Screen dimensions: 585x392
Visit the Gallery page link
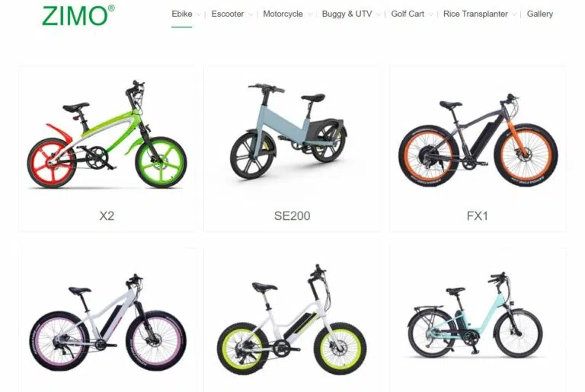coord(540,14)
